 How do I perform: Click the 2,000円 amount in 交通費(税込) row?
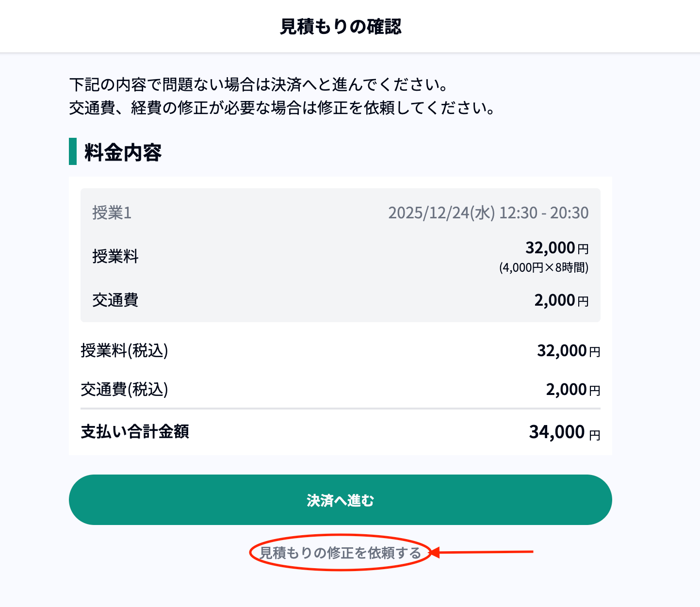(x=572, y=390)
